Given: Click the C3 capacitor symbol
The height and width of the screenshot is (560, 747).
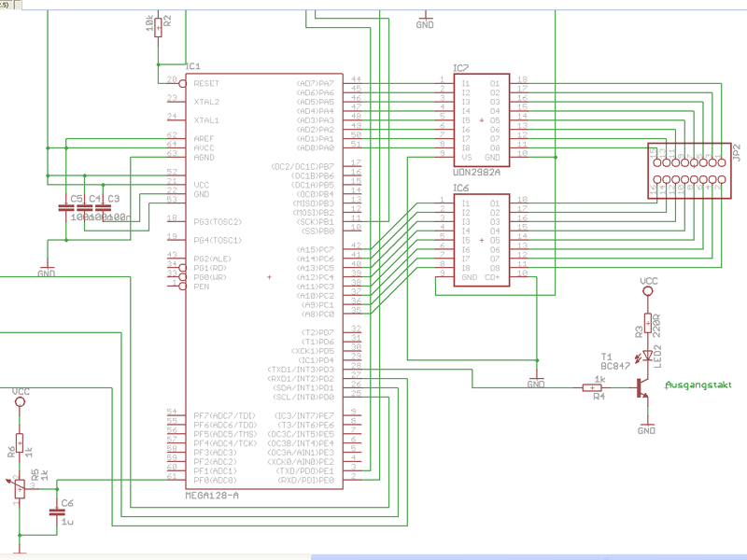Looking at the screenshot, I should click(x=103, y=207).
